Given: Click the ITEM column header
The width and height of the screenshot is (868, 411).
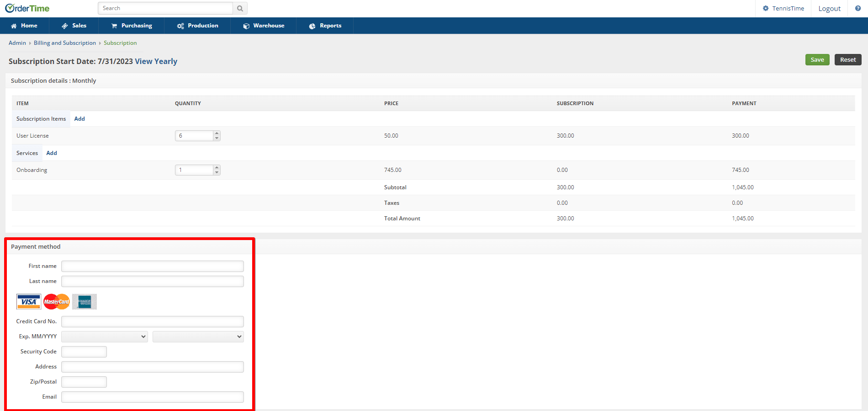Looking at the screenshot, I should click(22, 103).
